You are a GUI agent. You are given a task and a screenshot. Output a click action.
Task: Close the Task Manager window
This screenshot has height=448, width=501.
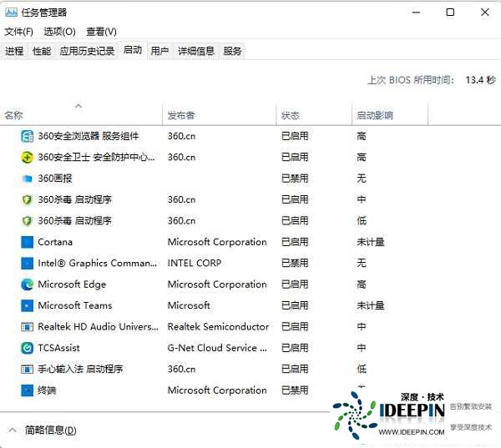tap(484, 13)
